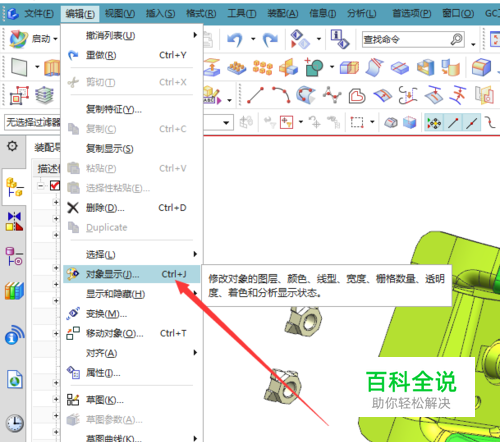Choose 删除(D)... menu entry

pos(132,208)
